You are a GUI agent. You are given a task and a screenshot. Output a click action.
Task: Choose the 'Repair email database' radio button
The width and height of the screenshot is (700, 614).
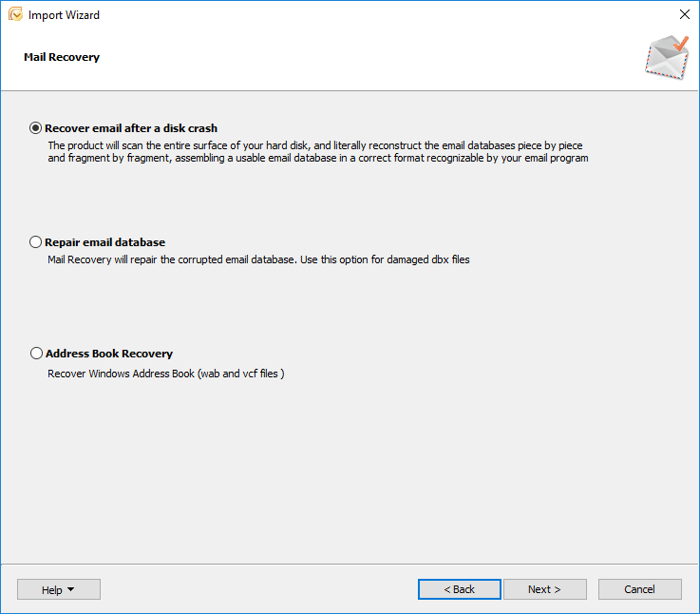pos(36,242)
